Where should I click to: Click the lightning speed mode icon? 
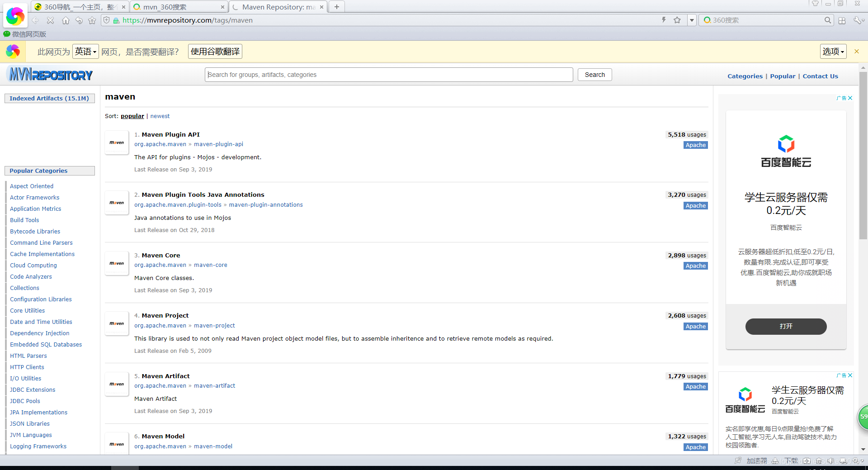664,20
